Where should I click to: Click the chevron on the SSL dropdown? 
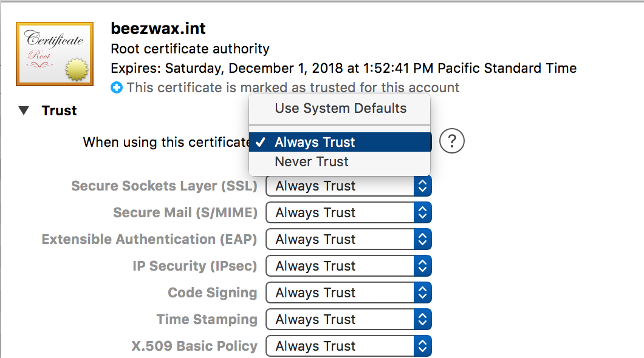(x=422, y=186)
